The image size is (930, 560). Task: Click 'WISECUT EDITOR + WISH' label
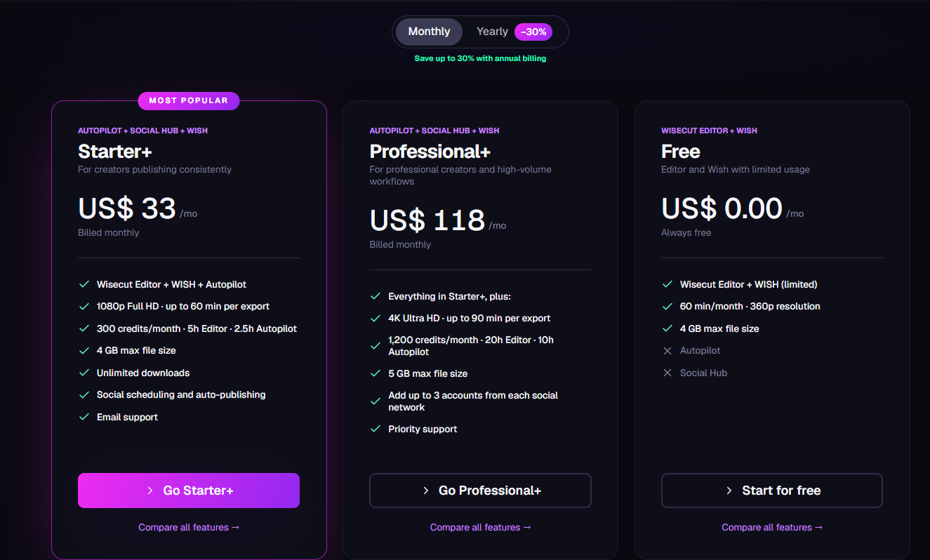click(709, 131)
